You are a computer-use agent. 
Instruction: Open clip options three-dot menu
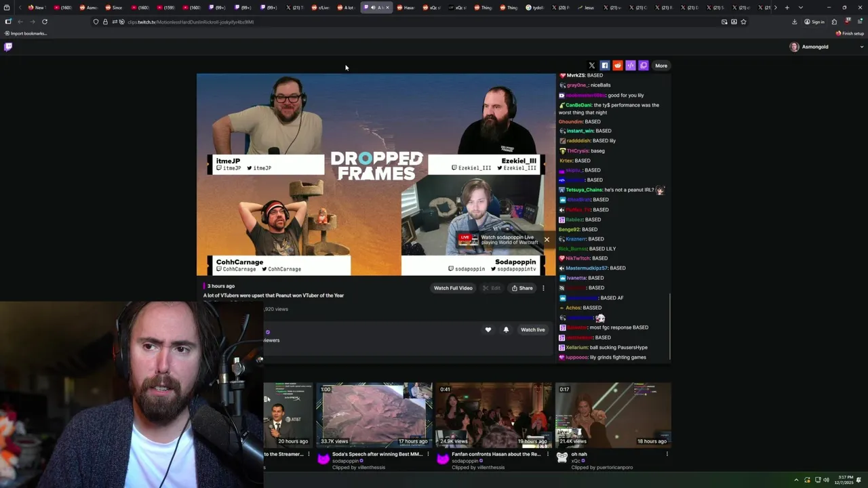(x=543, y=288)
